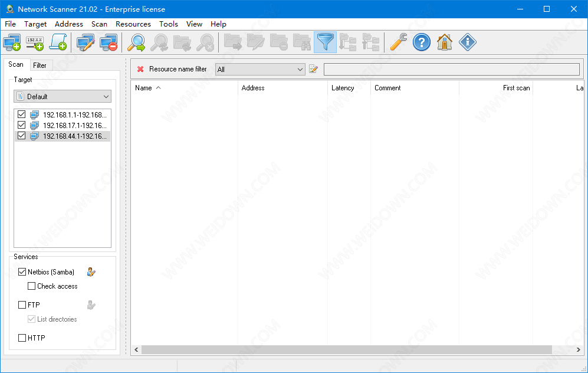588x373 pixels.
Task: Sort by the Latency column header
Action: (x=349, y=88)
